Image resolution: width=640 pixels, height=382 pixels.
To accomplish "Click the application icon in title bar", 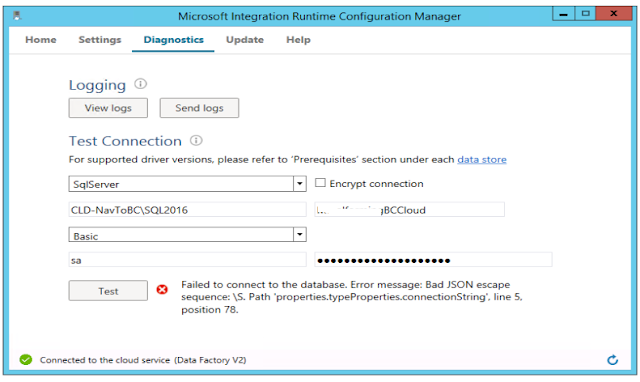I will (17, 16).
